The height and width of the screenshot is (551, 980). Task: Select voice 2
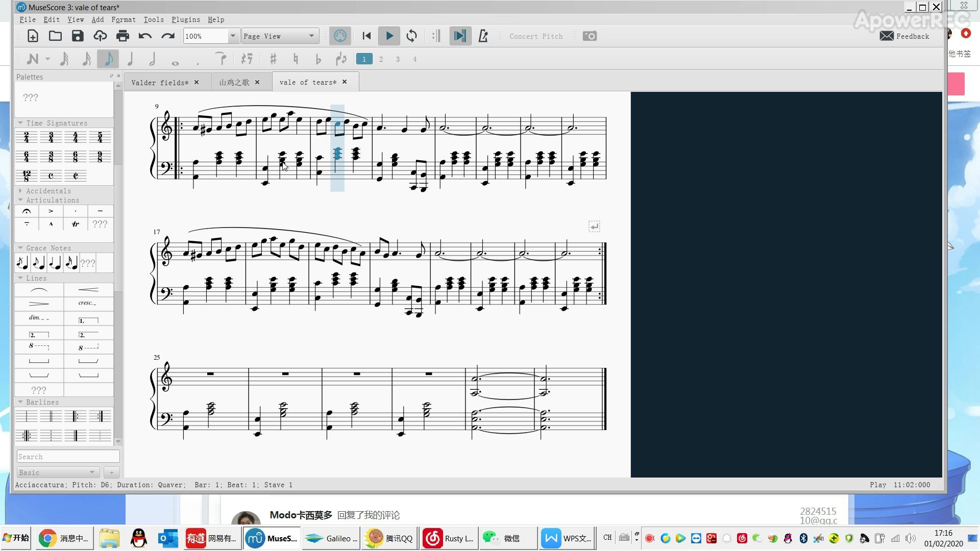point(381,59)
